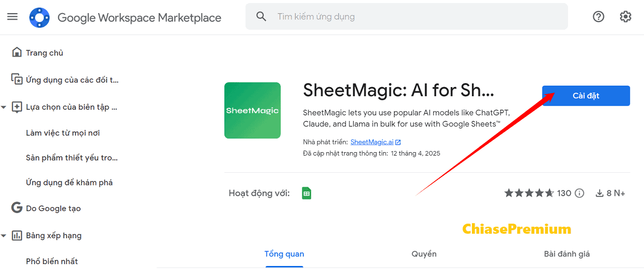644x269 pixels.
Task: Click the editor's choice sparkle icon
Action: [17, 107]
